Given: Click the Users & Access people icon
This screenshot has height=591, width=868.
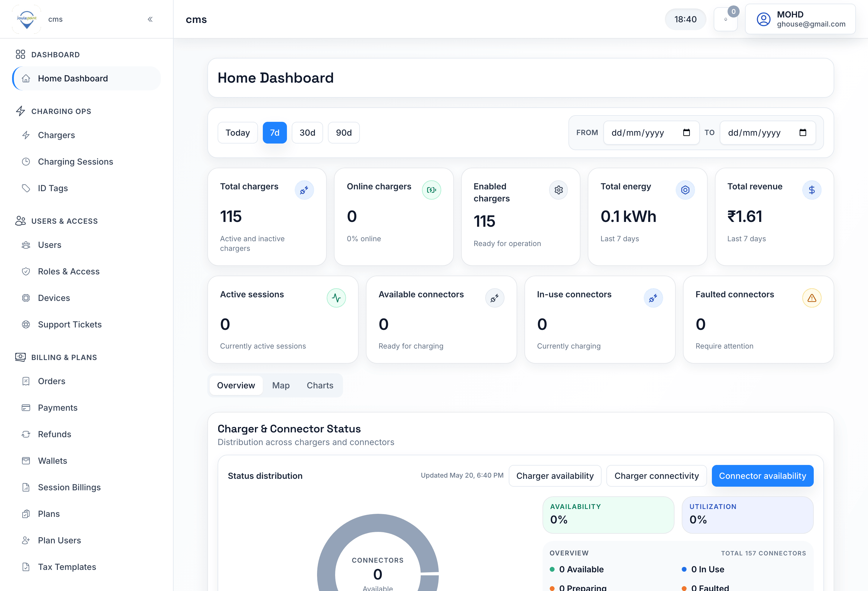Looking at the screenshot, I should pyautogui.click(x=20, y=221).
